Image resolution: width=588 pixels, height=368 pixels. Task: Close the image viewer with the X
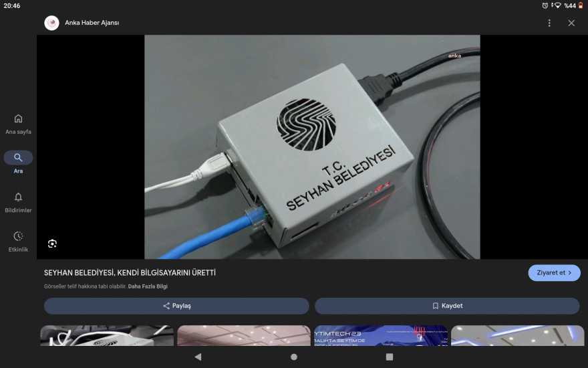click(x=571, y=23)
